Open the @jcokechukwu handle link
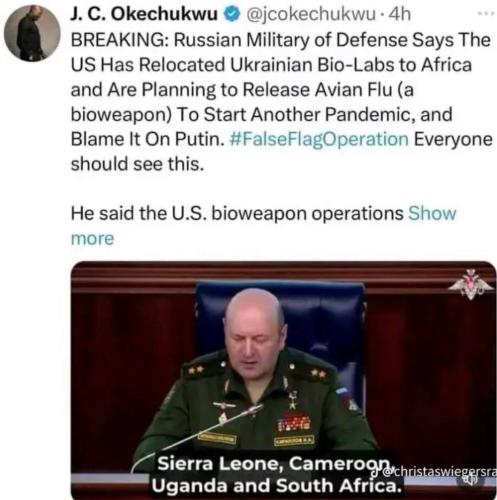 pyautogui.click(x=310, y=15)
